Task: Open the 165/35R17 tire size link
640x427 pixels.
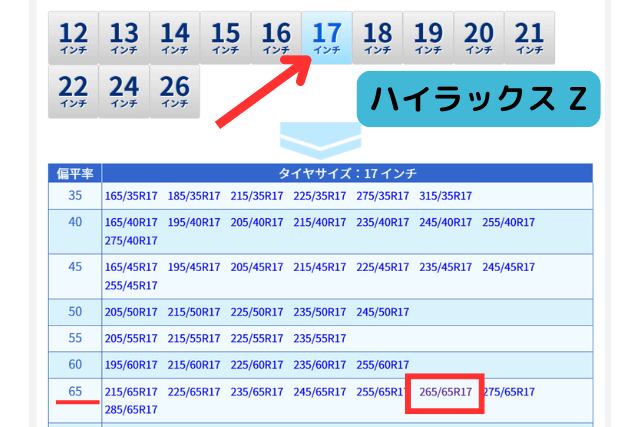Action: click(130, 195)
